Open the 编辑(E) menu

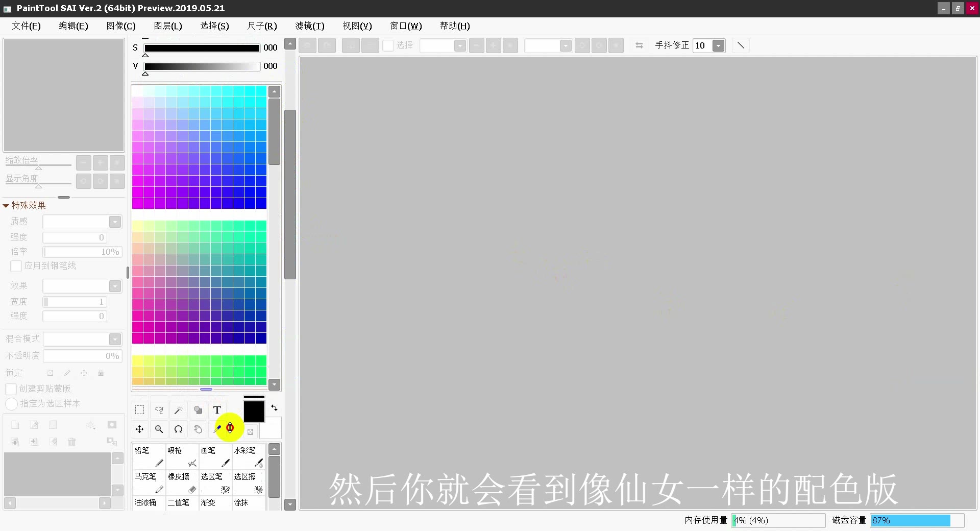pyautogui.click(x=73, y=26)
